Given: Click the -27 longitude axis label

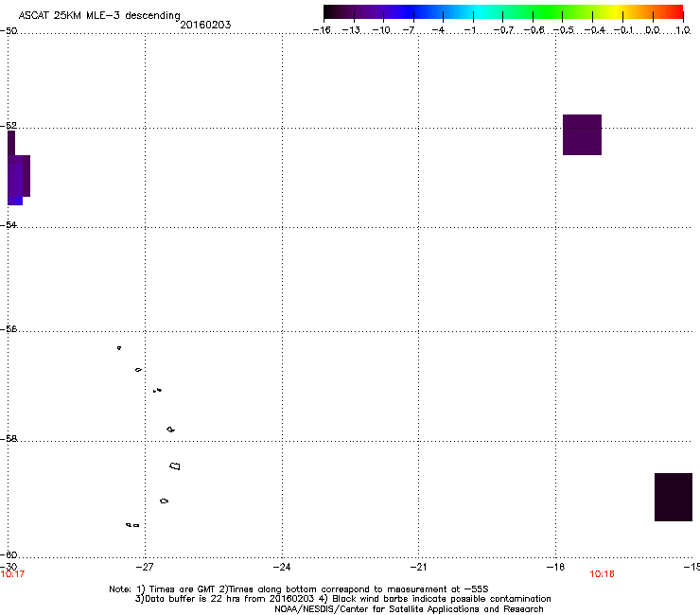Looking at the screenshot, I should [145, 567].
